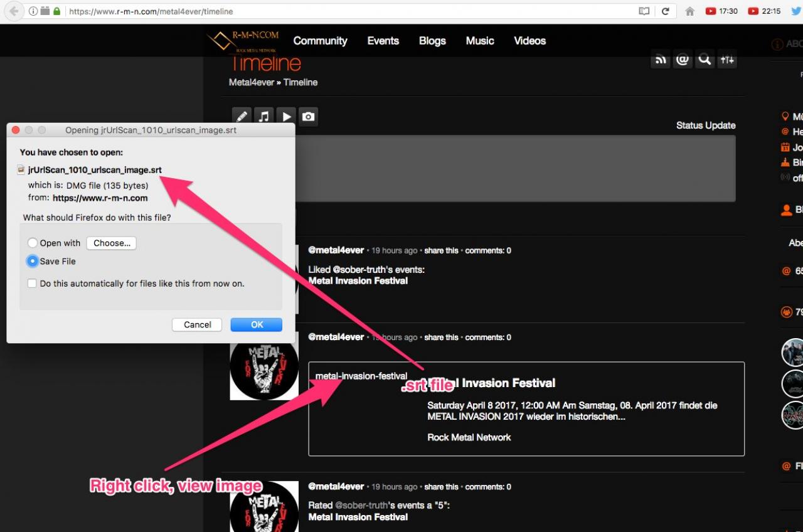Click inside the status update text area
This screenshot has width=803, height=532.
[514, 168]
